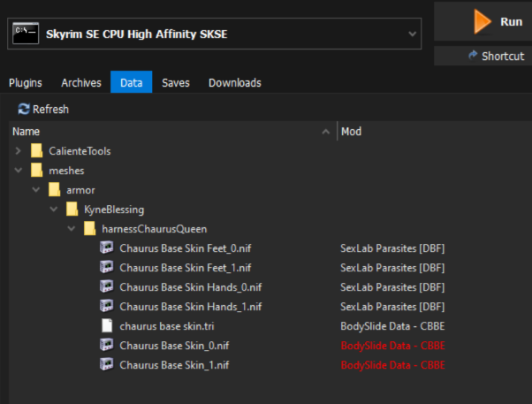Switch to the Plugins tab
The height and width of the screenshot is (404, 532).
pos(26,83)
